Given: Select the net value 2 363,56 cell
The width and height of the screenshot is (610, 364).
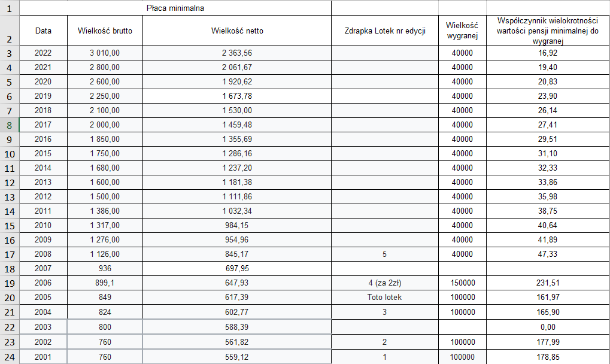Looking at the screenshot, I should (236, 53).
